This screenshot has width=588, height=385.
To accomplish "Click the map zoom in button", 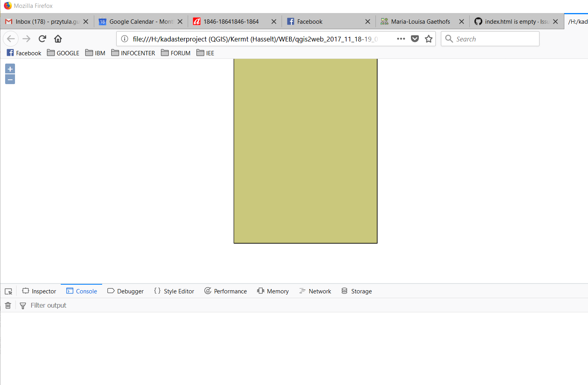I will 10,69.
